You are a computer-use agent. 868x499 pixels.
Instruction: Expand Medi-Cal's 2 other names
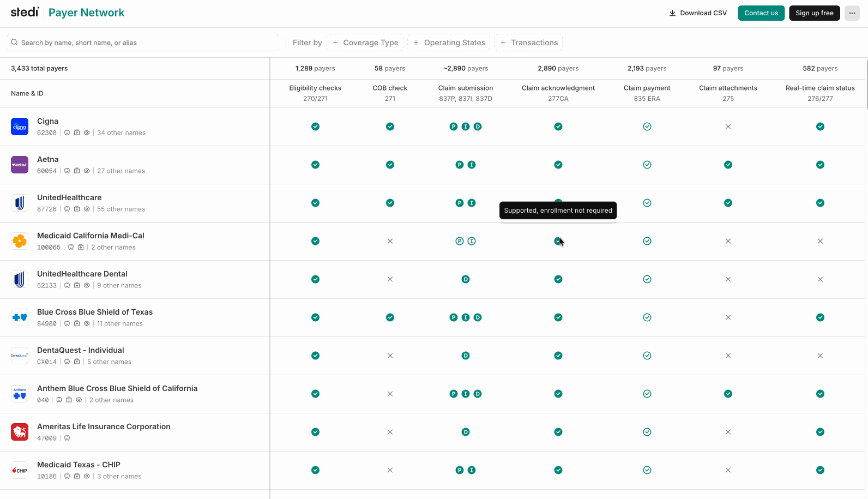113,247
